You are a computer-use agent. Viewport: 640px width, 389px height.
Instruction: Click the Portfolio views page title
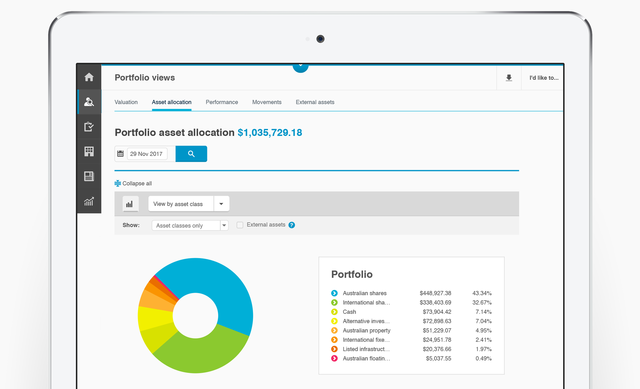pos(144,78)
